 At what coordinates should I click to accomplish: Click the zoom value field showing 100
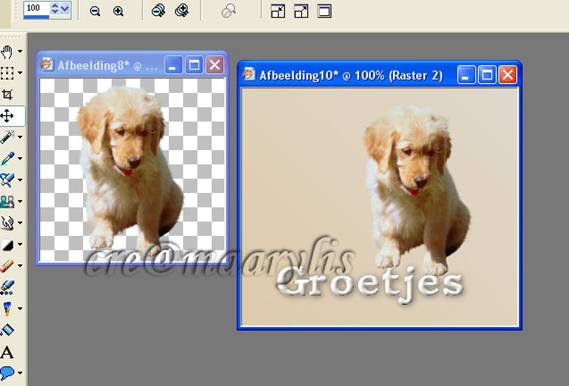click(x=36, y=8)
